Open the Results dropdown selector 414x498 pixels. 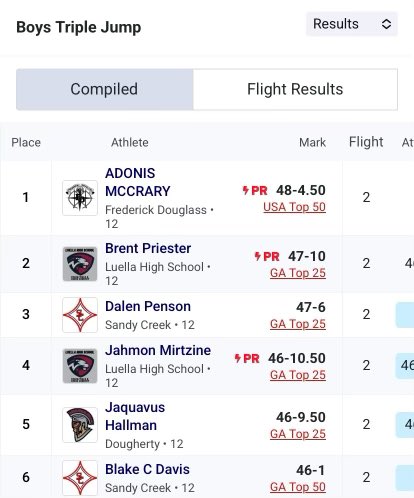[352, 24]
